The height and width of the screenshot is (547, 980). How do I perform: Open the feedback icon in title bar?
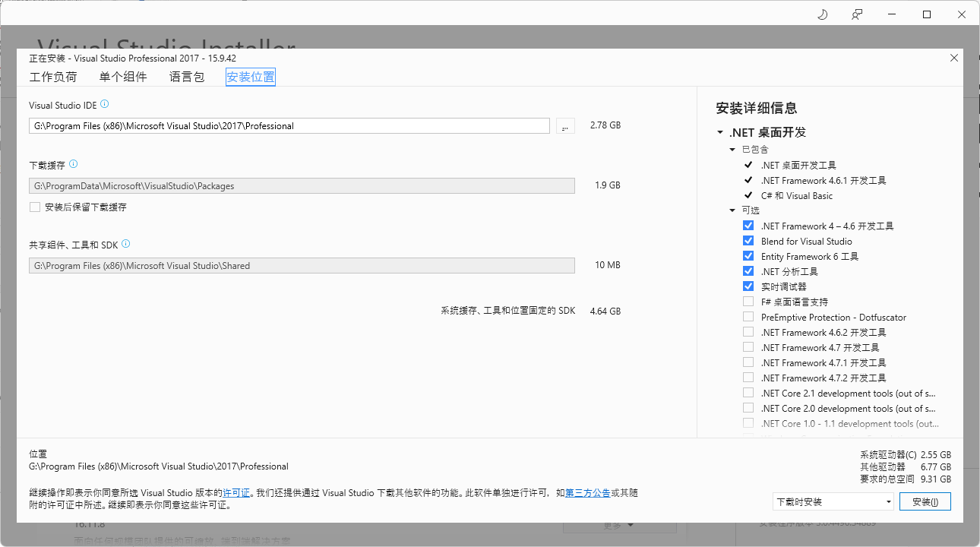point(857,14)
